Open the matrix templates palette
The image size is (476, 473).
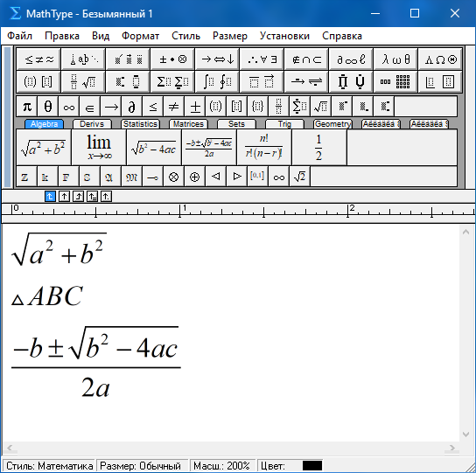pos(395,81)
